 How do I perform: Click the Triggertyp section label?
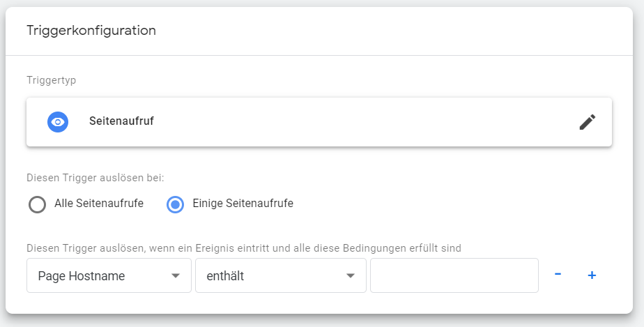52,80
